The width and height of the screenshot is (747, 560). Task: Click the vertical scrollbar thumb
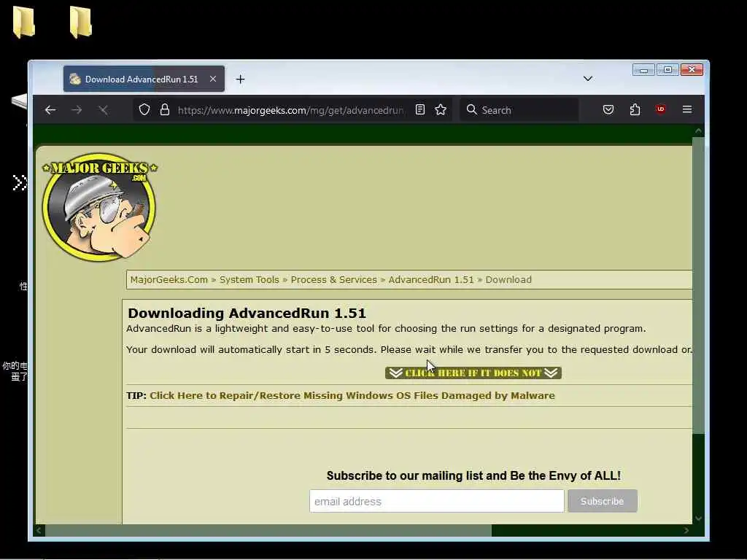698,286
